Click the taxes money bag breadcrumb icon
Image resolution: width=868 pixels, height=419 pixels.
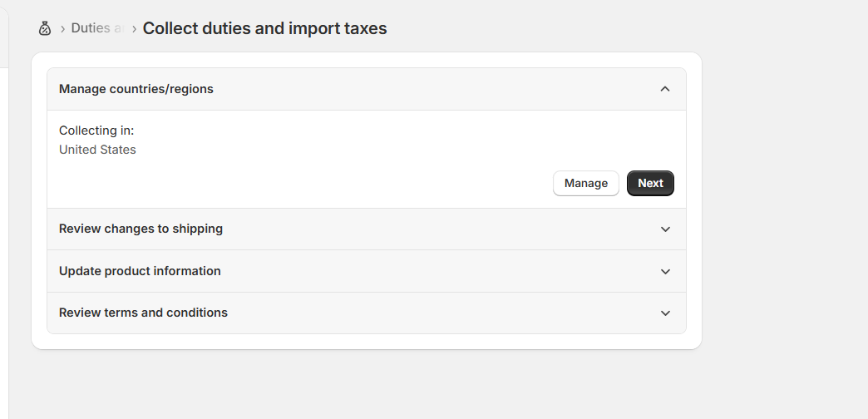[45, 28]
